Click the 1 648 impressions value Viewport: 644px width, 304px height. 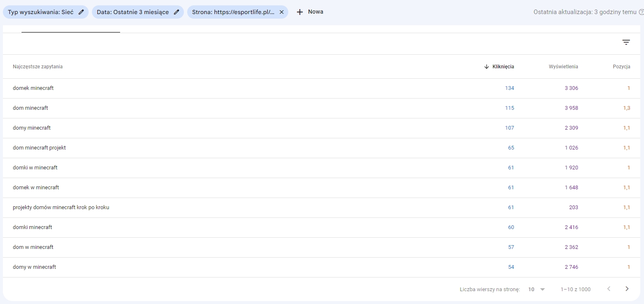[572, 188]
